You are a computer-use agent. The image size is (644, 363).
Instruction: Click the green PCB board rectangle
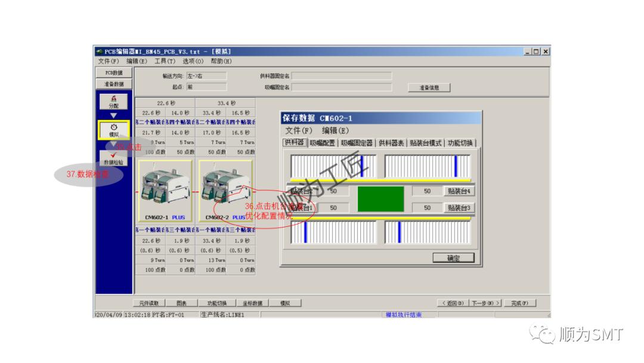tap(380, 199)
